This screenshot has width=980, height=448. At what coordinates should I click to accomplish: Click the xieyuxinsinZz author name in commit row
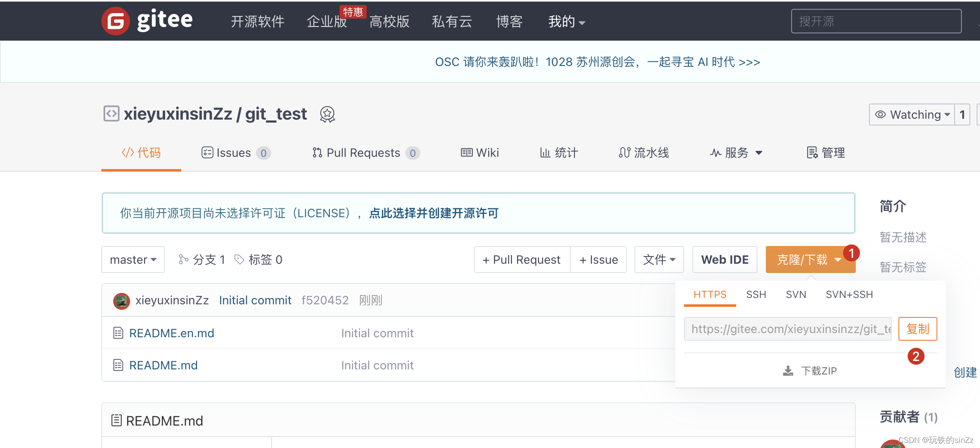[x=172, y=300]
